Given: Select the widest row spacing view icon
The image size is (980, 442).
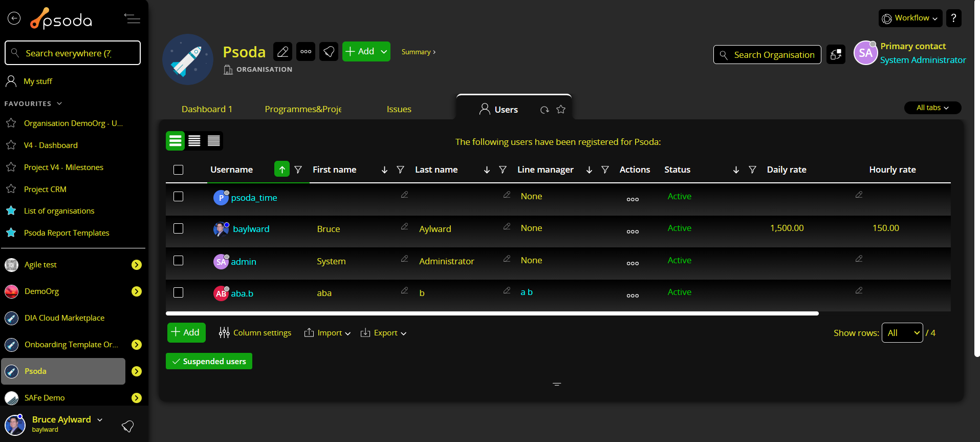Looking at the screenshot, I should coord(175,140).
